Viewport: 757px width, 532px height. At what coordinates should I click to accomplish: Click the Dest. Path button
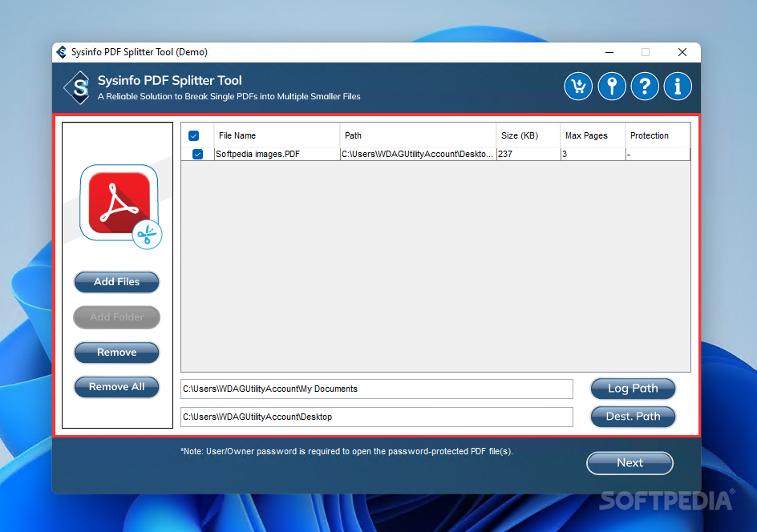[x=633, y=417]
